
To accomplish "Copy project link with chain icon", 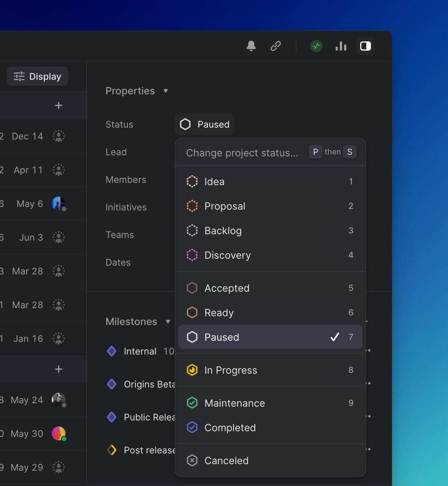I will (276, 46).
